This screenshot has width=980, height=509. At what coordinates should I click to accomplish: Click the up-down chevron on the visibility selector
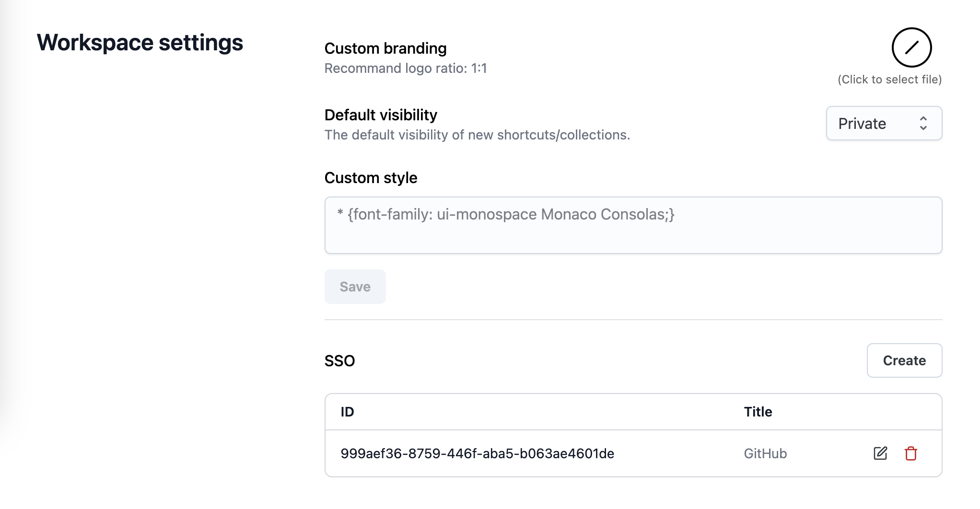[923, 124]
